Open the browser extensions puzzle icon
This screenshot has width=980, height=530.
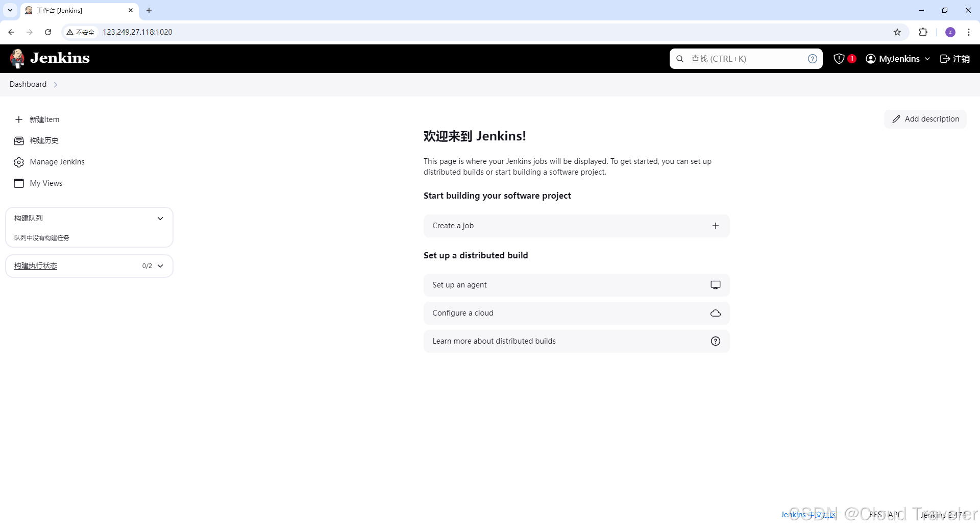[923, 32]
